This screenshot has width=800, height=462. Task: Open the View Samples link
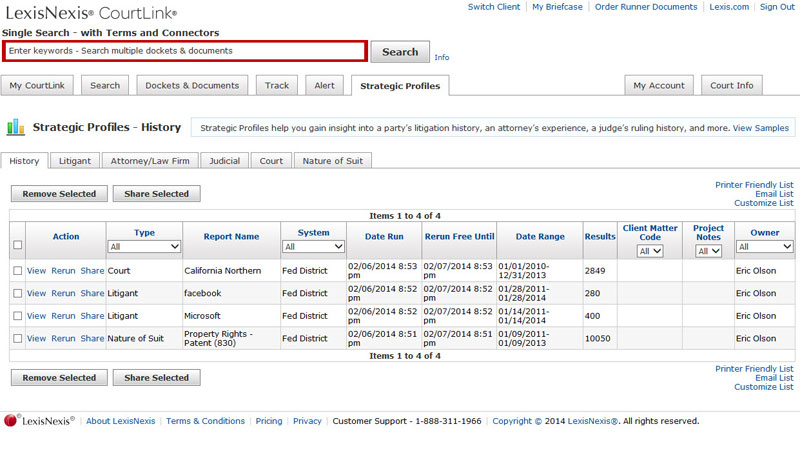click(x=760, y=128)
